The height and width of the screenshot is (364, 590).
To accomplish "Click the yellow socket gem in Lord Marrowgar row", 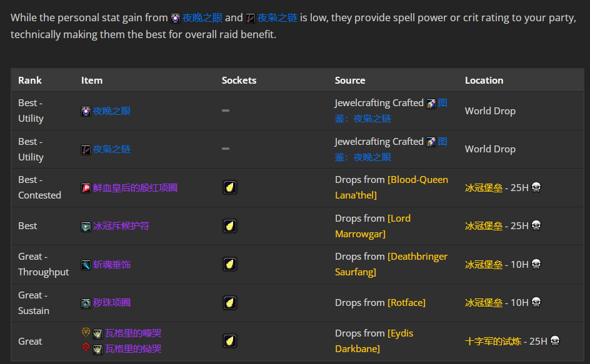I will pyautogui.click(x=230, y=226).
